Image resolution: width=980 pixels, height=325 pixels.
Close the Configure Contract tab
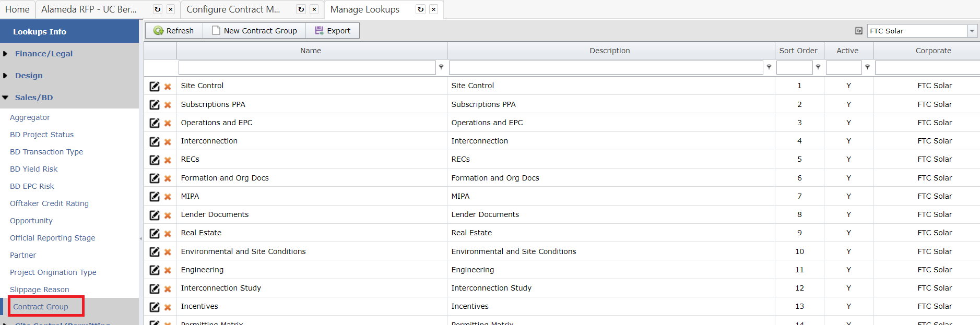(x=314, y=9)
